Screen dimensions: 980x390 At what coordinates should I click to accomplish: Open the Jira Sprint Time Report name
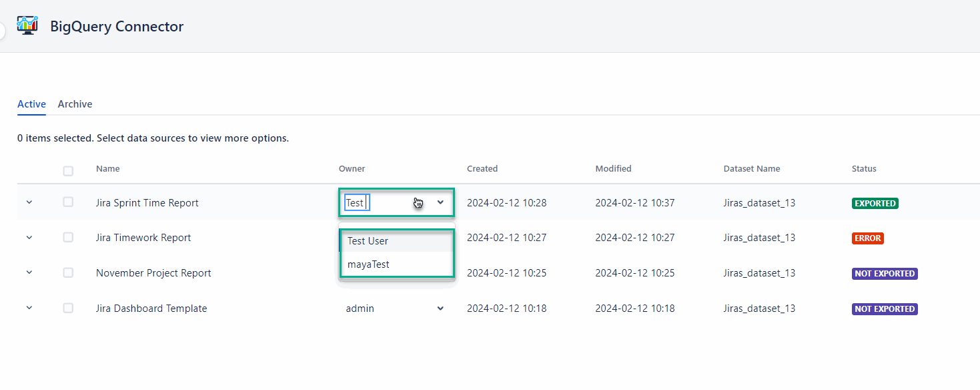tap(147, 203)
